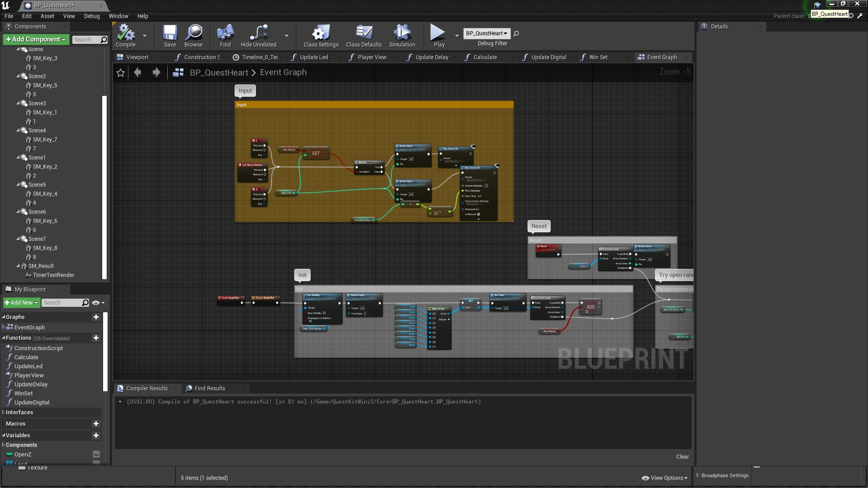This screenshot has height=488, width=868.
Task: Favorite Event Graph using the star icon
Action: [120, 72]
